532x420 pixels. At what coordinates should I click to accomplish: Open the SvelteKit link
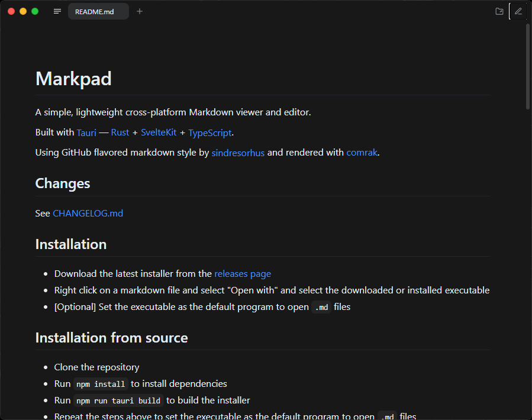point(159,133)
